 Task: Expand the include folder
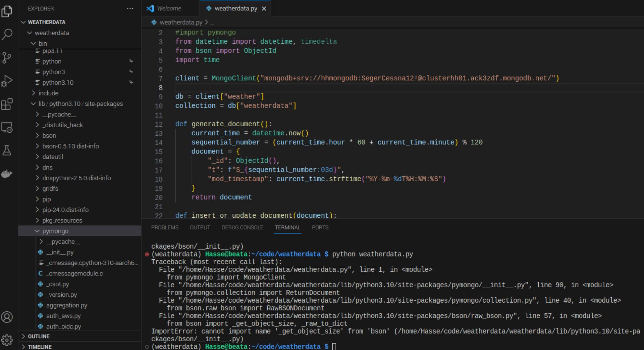pos(48,93)
